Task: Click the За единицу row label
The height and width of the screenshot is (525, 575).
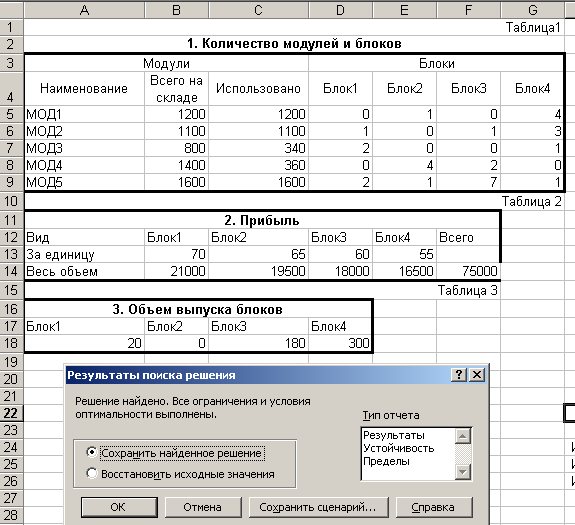Action: (x=84, y=254)
